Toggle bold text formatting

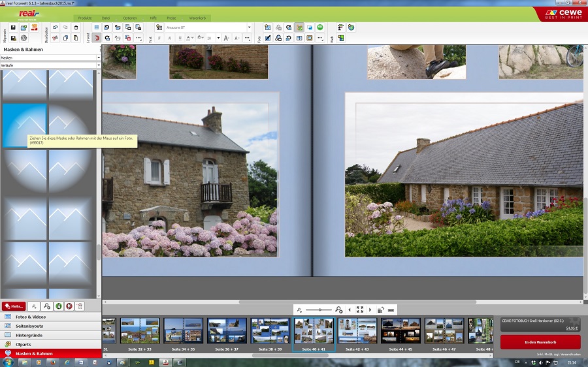tap(159, 39)
